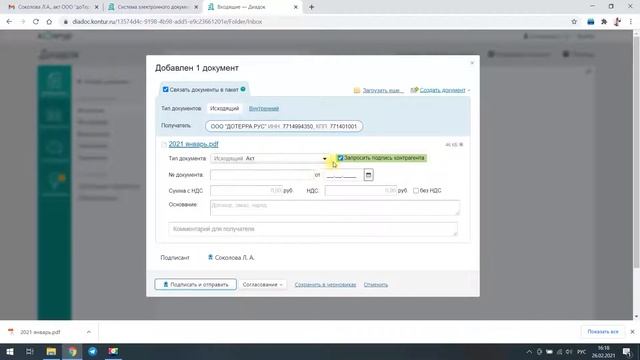Expand options for downloaded 2021 январь.pdf
Image resolution: width=640 pixels, height=360 pixels.
pos(89,332)
